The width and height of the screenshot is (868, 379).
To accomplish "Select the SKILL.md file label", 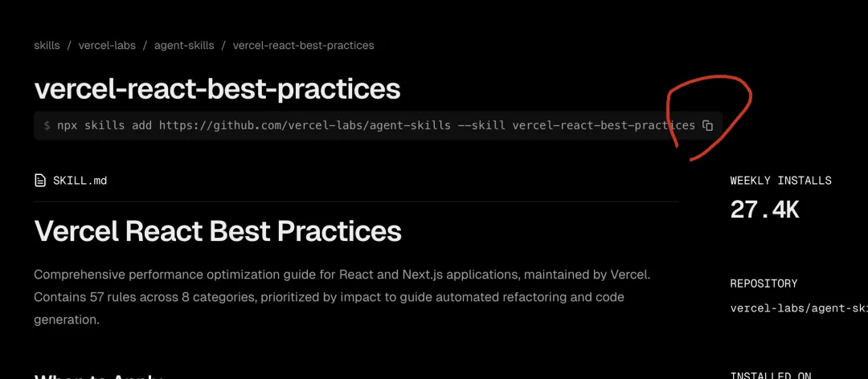I will click(80, 181).
